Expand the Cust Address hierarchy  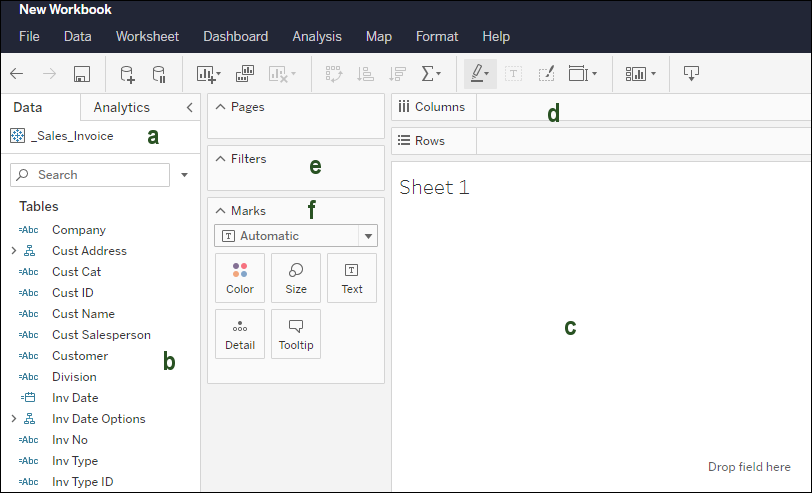[x=13, y=251]
